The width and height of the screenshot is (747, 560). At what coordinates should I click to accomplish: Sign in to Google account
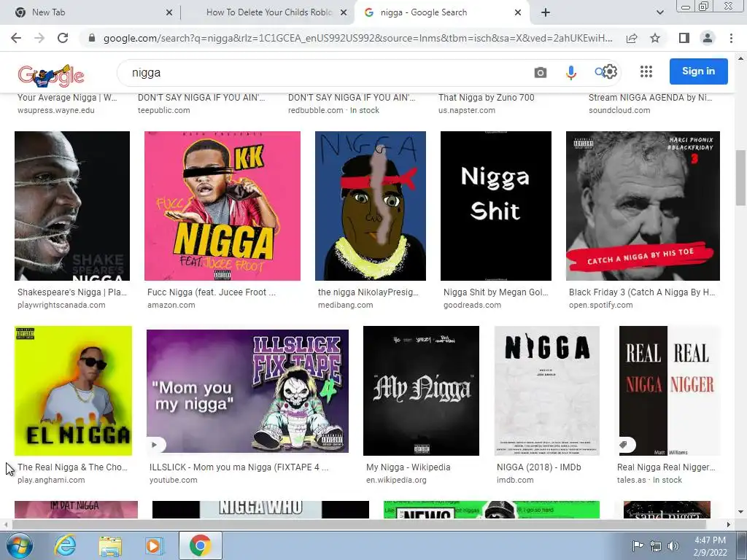698,71
